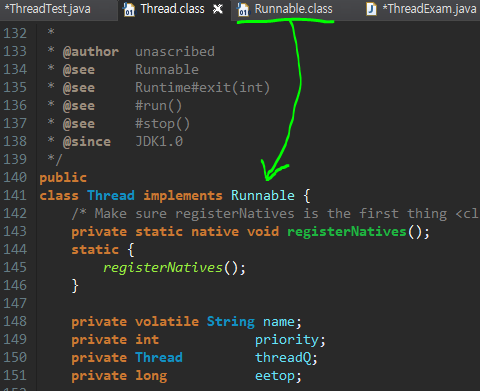Click 'Runnable' in the @see comment
Screen dimensions: 480x391
click(x=167, y=70)
